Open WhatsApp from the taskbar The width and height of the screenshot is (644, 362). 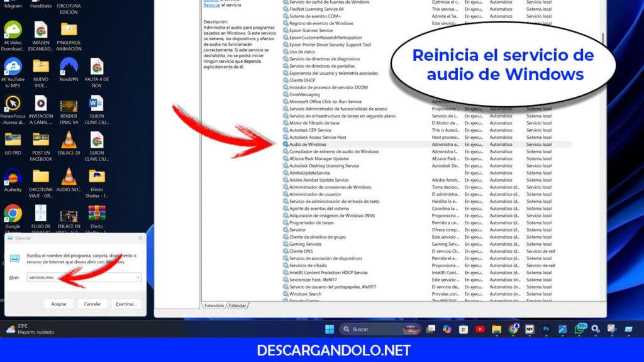point(578,329)
